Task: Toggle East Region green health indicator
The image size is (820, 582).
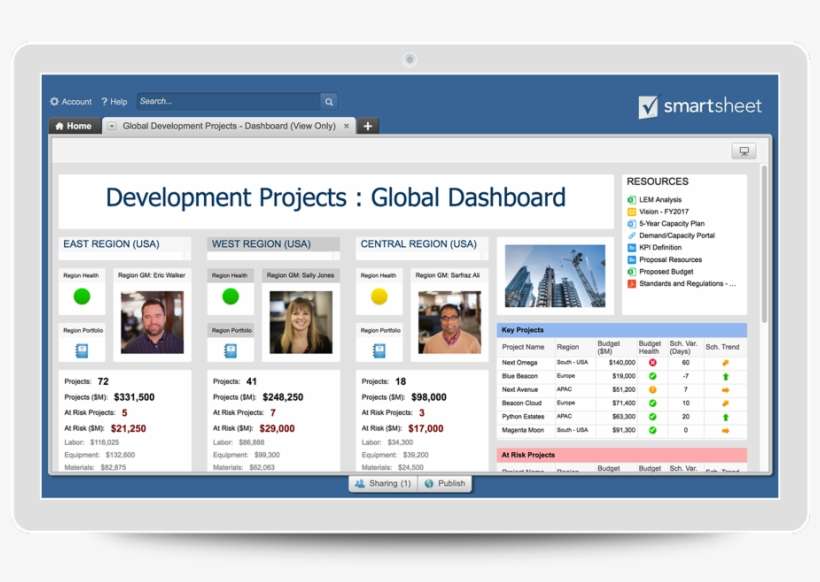Action: (80, 296)
